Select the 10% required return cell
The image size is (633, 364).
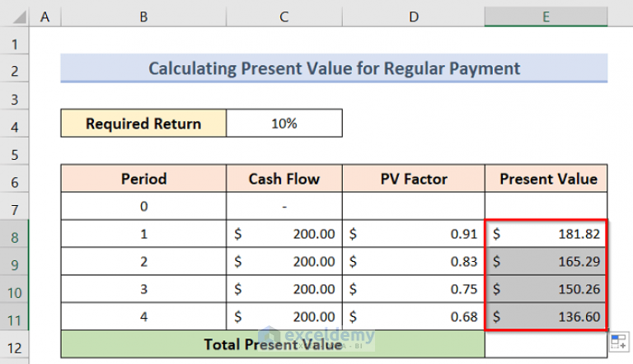[284, 123]
